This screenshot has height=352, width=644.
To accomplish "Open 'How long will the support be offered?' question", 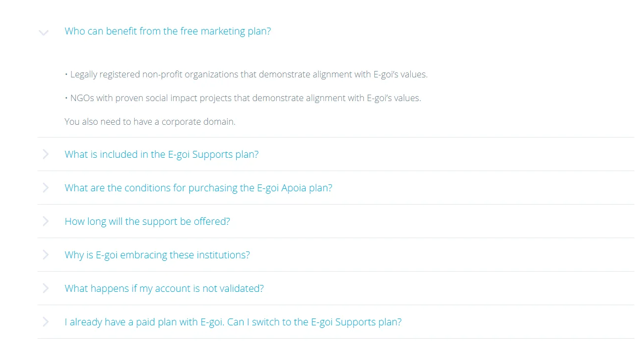I will pos(147,221).
